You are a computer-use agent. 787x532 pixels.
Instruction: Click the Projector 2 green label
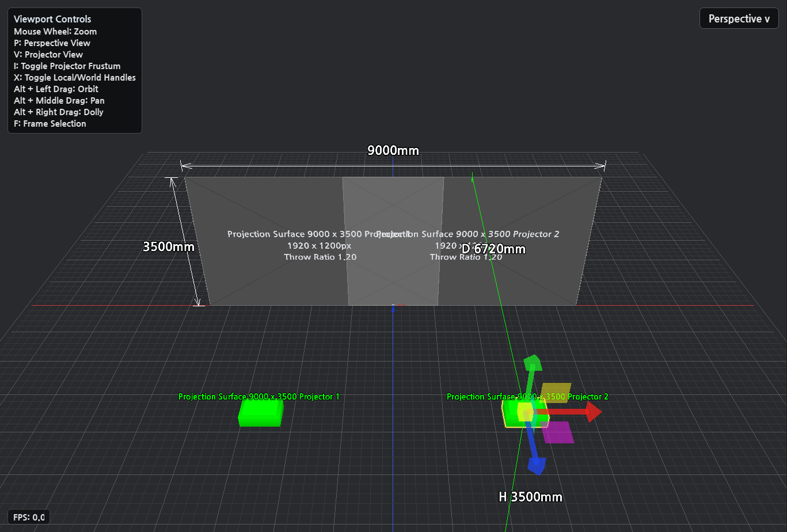tap(527, 397)
